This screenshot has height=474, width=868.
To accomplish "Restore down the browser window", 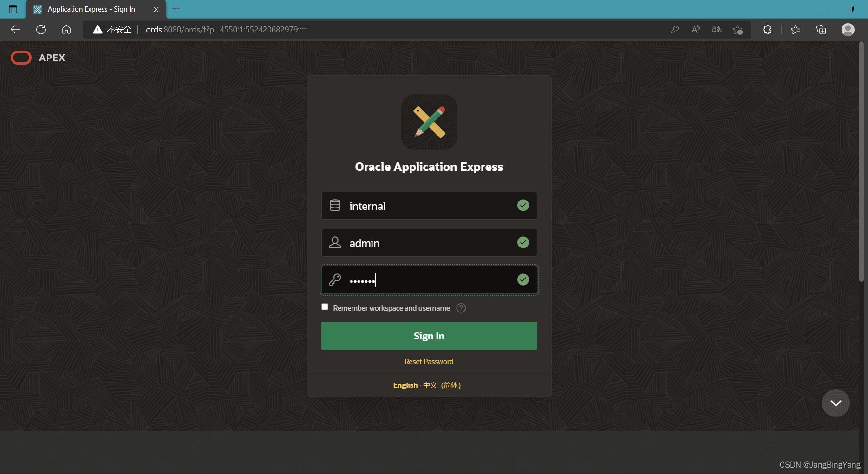I will [x=850, y=9].
